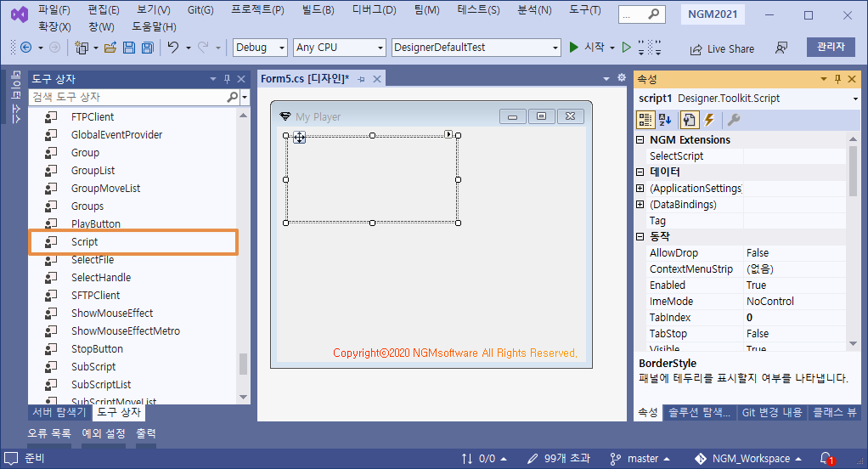Save the current file using the disk icon
Viewport: 868px width, 469px height.
pyautogui.click(x=129, y=48)
